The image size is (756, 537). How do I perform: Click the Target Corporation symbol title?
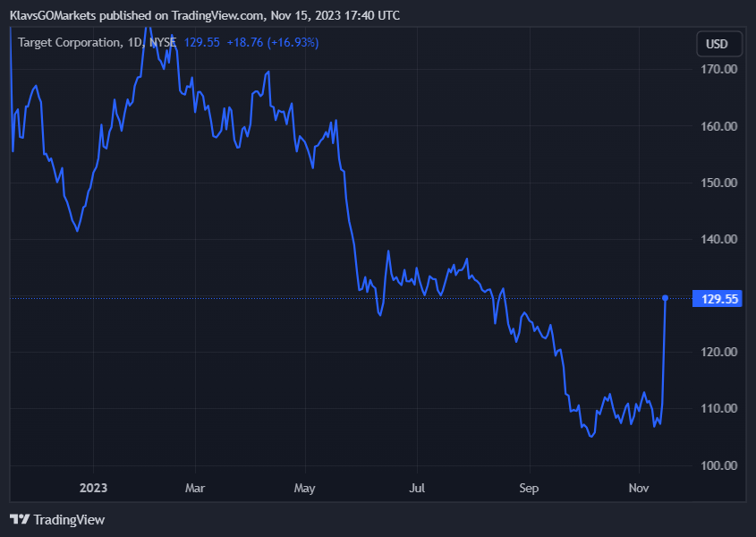tap(97, 42)
